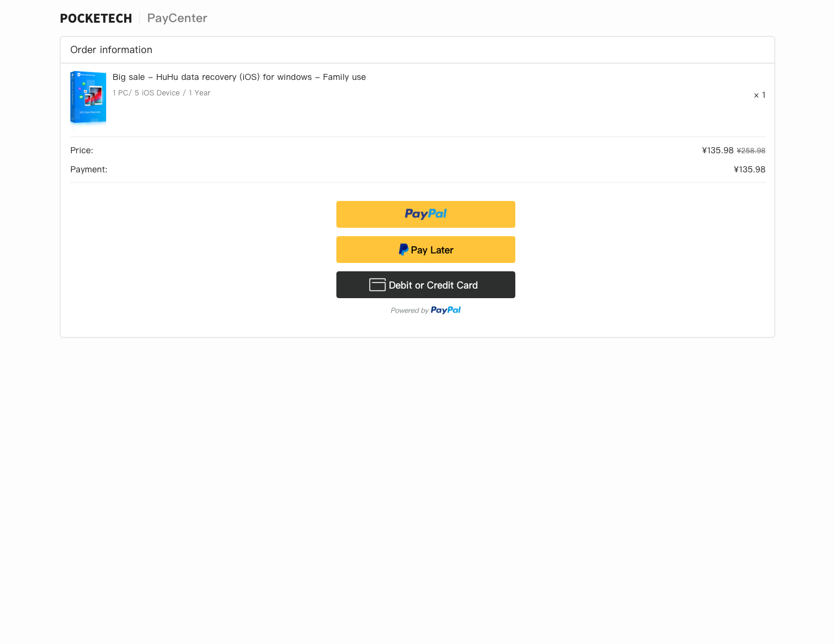This screenshot has height=644, width=835.
Task: Click the HuHu data recovery product title
Action: tap(239, 78)
